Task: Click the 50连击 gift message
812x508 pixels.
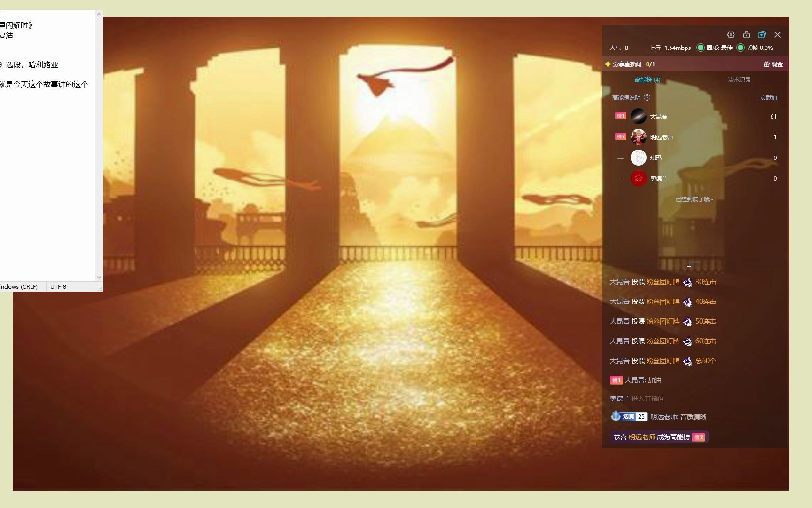Action: 663,321
